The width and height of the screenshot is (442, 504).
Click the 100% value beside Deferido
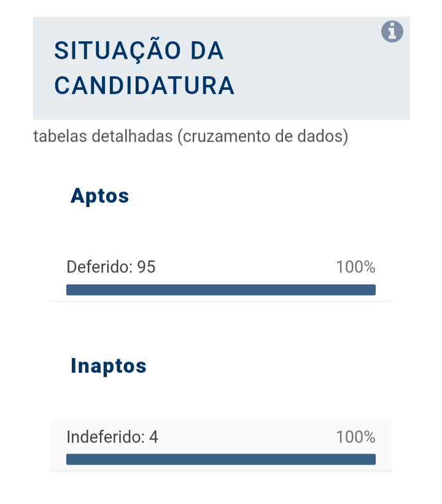(355, 267)
